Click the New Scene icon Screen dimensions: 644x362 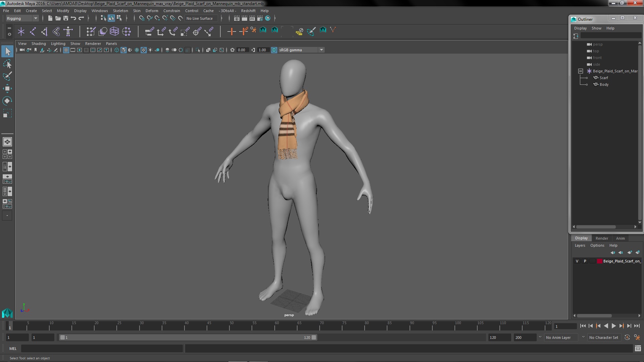click(50, 18)
